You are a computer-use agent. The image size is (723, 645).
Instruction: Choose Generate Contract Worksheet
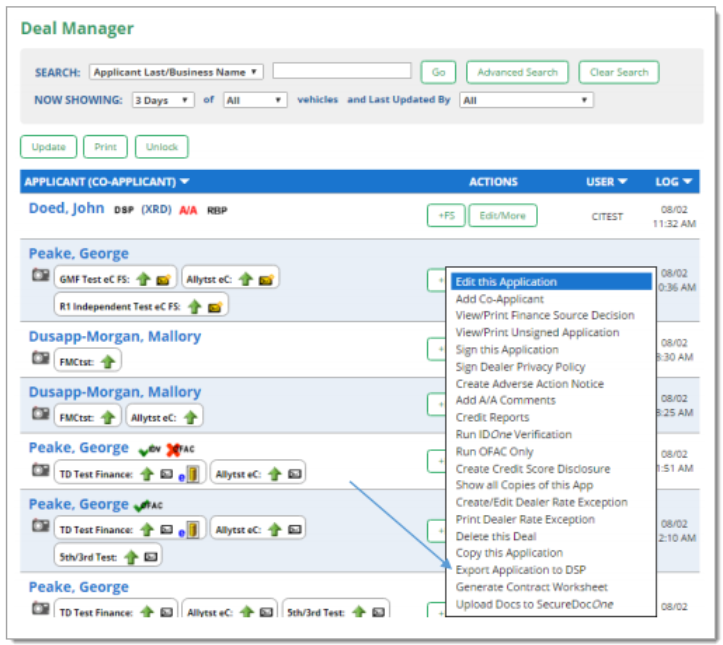[531, 587]
